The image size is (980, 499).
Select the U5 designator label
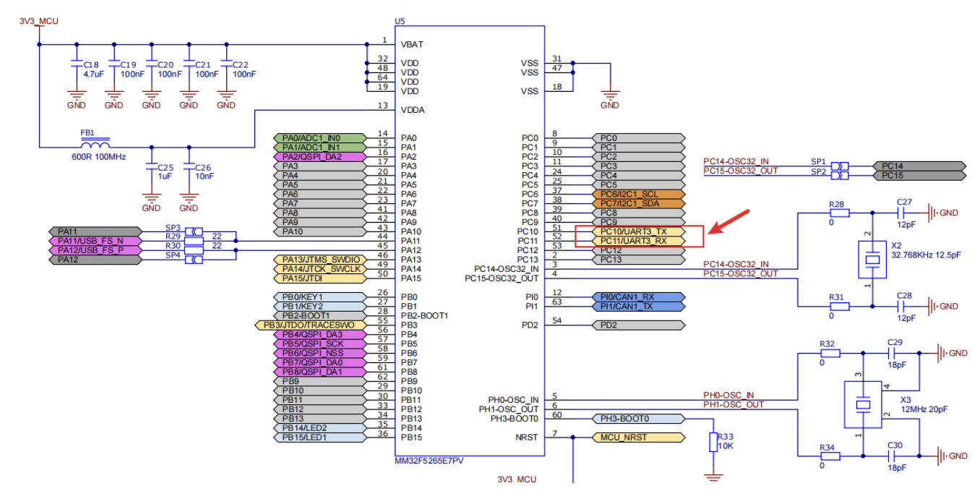click(x=400, y=20)
